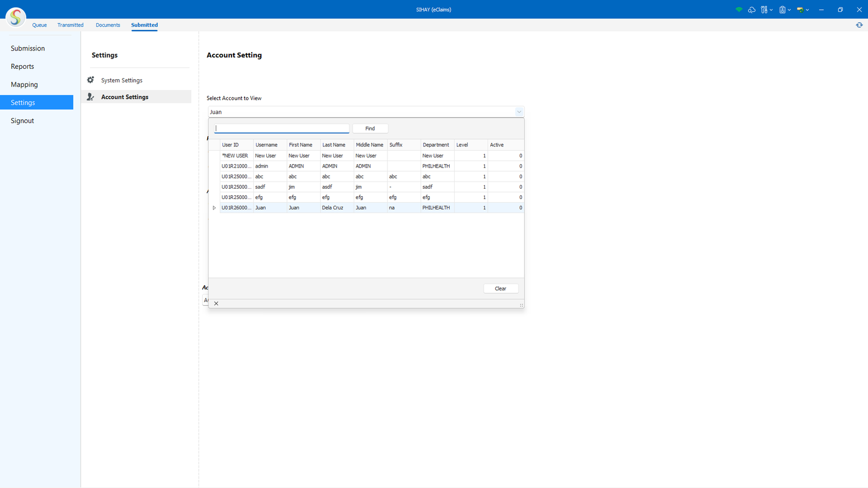Click the ID badge user icon

click(x=782, y=10)
